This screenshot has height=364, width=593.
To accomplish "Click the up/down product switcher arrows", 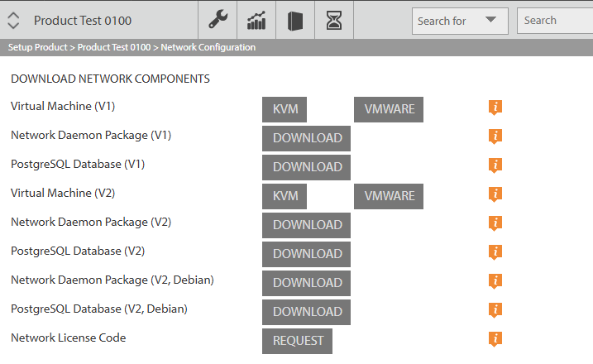I will 13,21.
